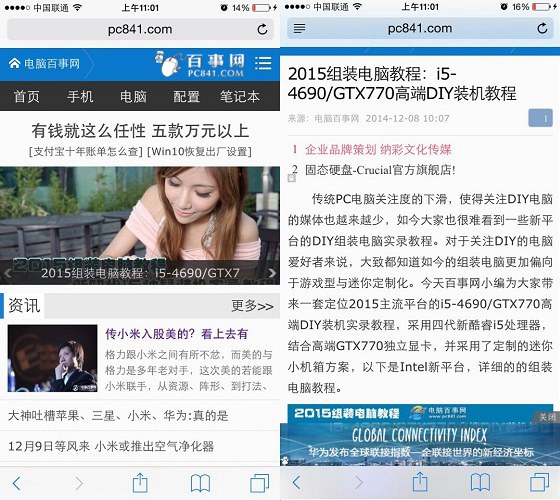Open Reader view icon in right address bar
The image size is (560, 500).
[x=299, y=29]
